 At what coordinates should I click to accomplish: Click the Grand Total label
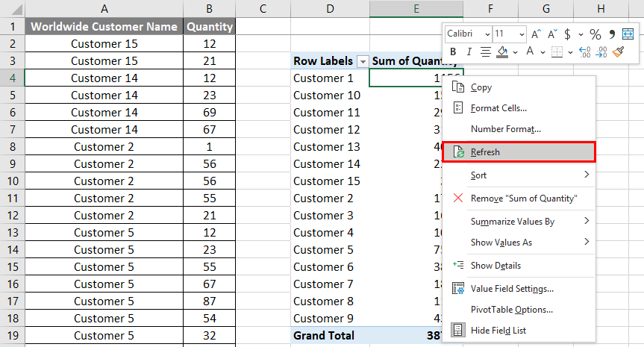[324, 336]
